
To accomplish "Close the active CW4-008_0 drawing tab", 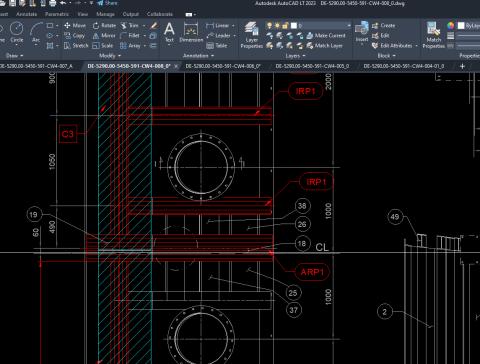I will tap(176, 66).
